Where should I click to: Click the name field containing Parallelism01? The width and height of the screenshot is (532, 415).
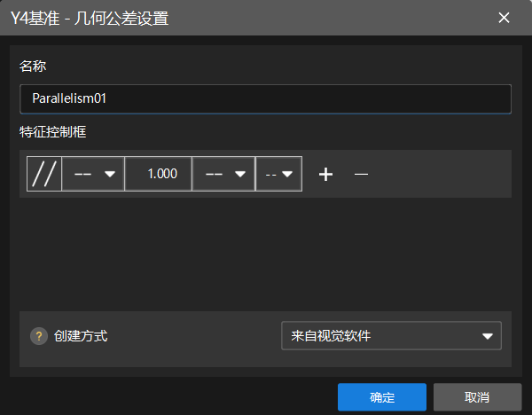pyautogui.click(x=265, y=98)
